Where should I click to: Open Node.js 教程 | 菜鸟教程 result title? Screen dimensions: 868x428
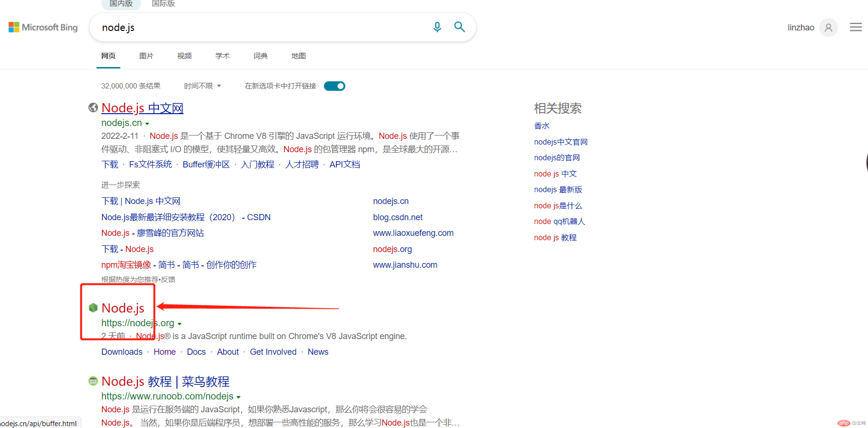[x=166, y=381]
